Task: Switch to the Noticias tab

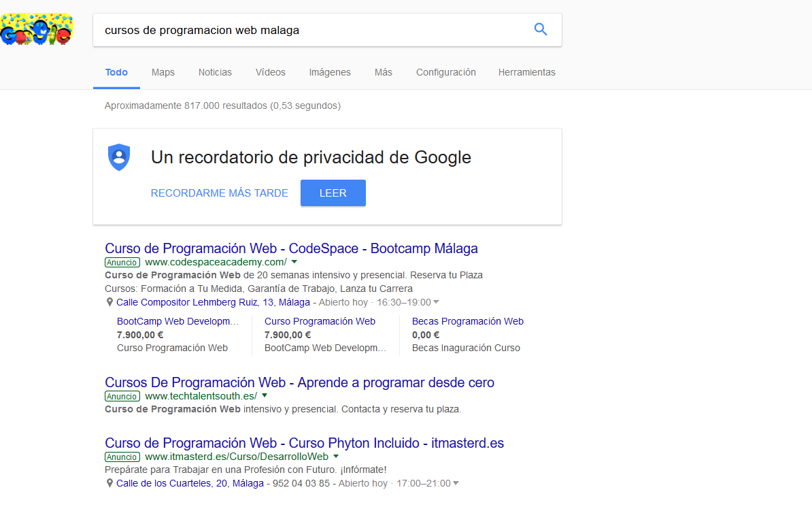Action: point(215,73)
